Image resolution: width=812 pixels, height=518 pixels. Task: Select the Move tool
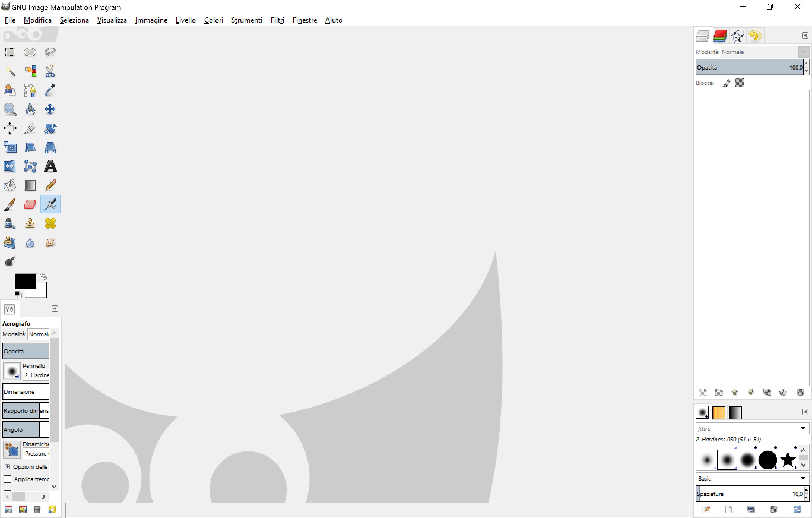point(50,109)
